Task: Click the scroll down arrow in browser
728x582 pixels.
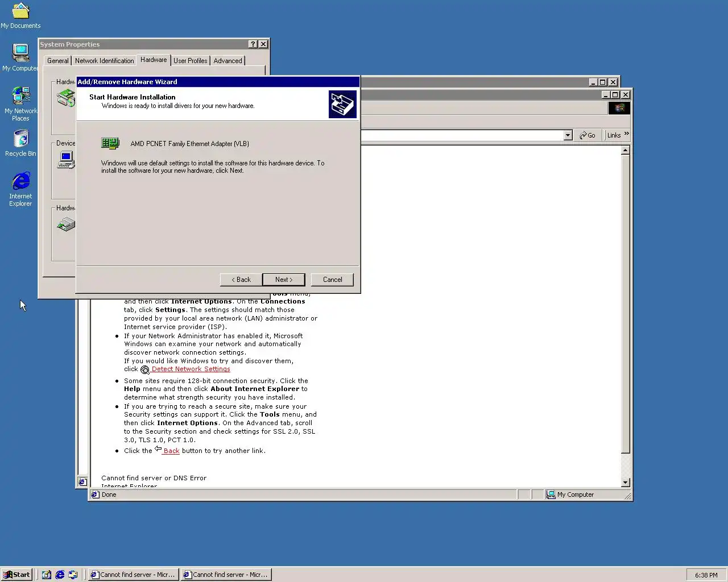Action: coord(626,483)
